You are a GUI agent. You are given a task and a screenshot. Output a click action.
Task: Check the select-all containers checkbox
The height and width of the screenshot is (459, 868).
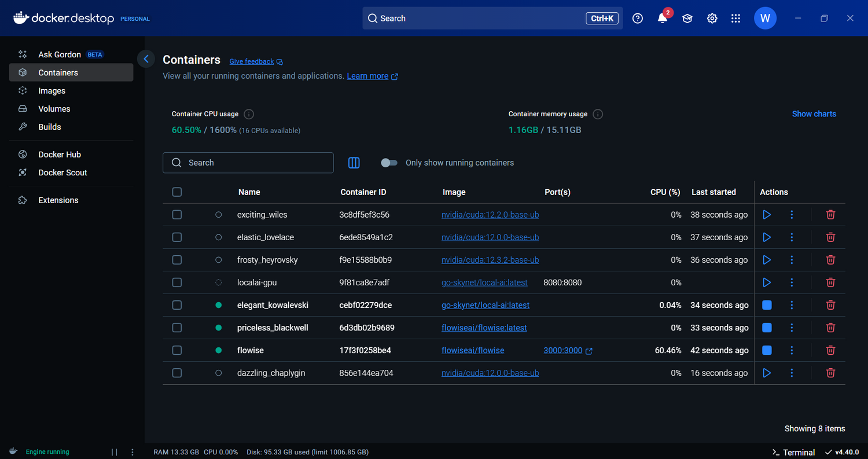177,192
